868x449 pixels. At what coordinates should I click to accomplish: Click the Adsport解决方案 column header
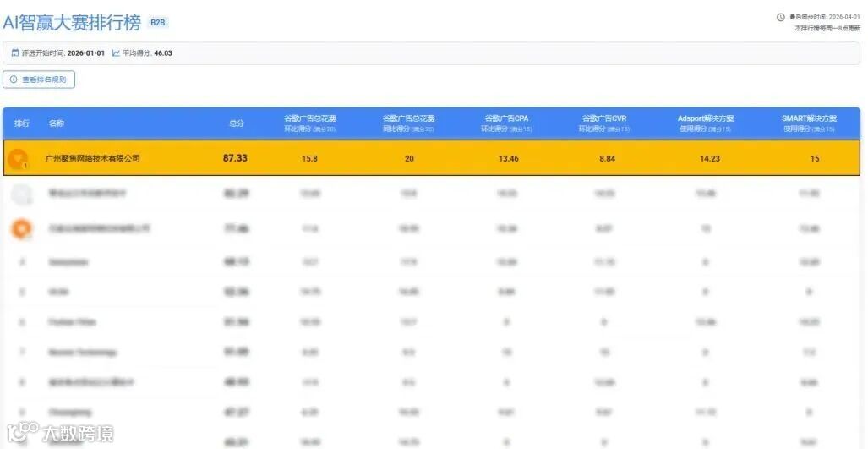click(x=706, y=123)
